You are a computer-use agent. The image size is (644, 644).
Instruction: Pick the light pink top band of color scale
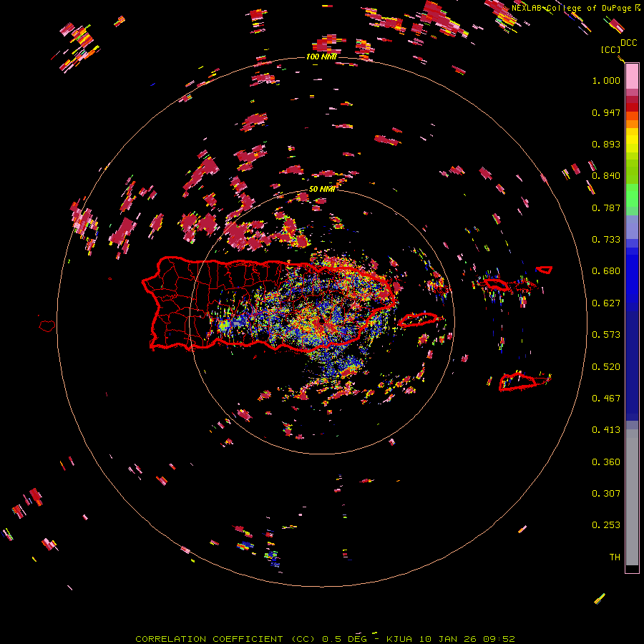click(x=632, y=77)
